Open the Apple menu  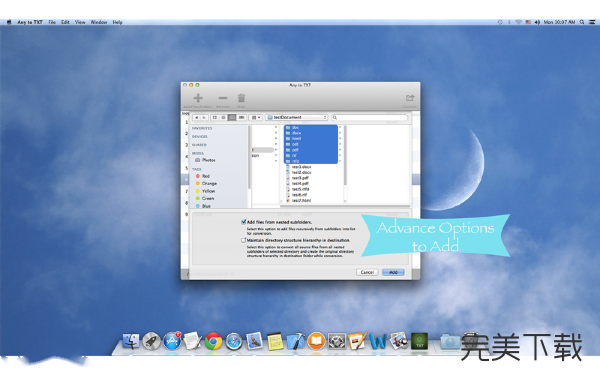[x=9, y=22]
